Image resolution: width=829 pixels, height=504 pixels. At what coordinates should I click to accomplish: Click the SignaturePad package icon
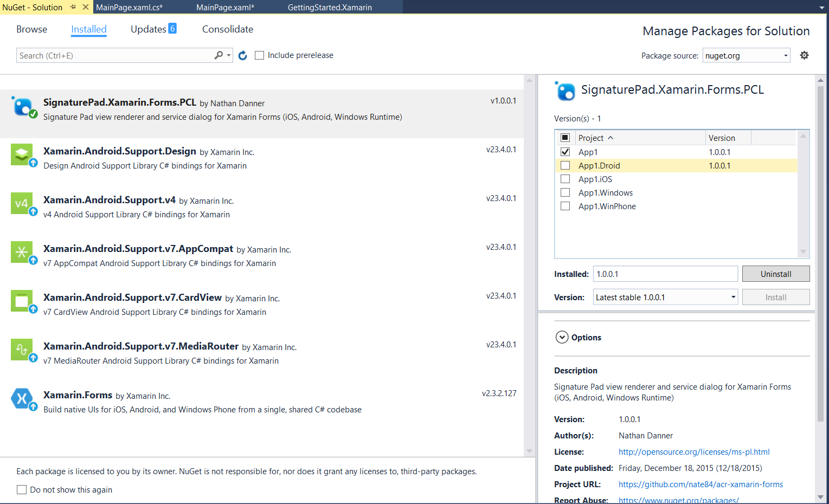[23, 107]
